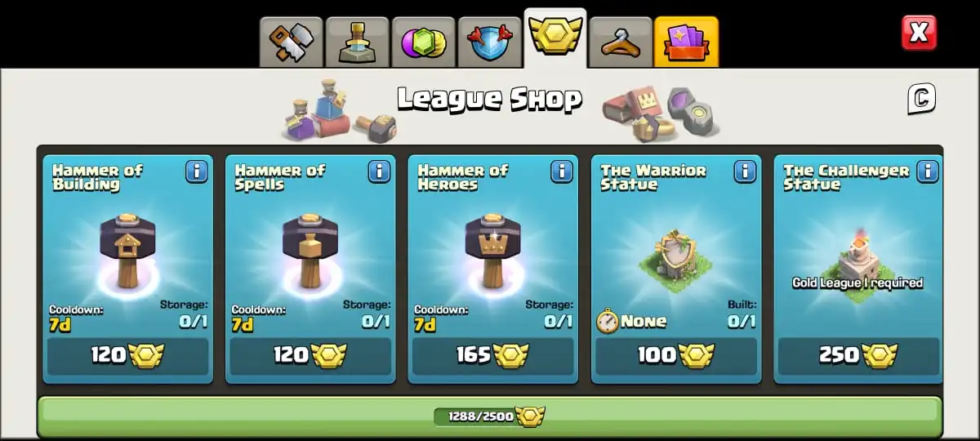Switch to the fountain decorations tab
Image resolution: width=980 pixels, height=441 pixels.
pyautogui.click(x=358, y=42)
